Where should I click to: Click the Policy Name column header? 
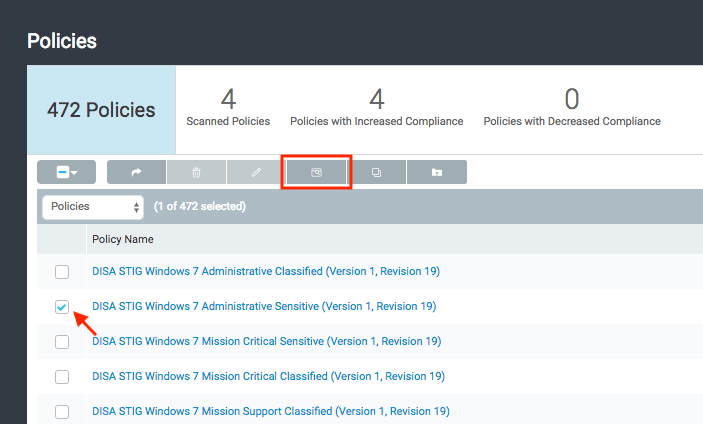[x=122, y=239]
